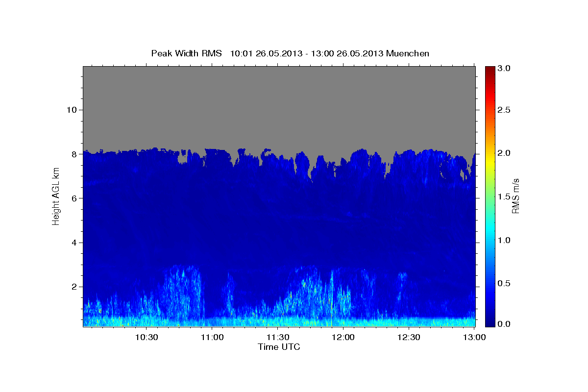588x392 pixels.
Task: Click the plot title 'Peak Width RMS'
Action: click(x=187, y=53)
